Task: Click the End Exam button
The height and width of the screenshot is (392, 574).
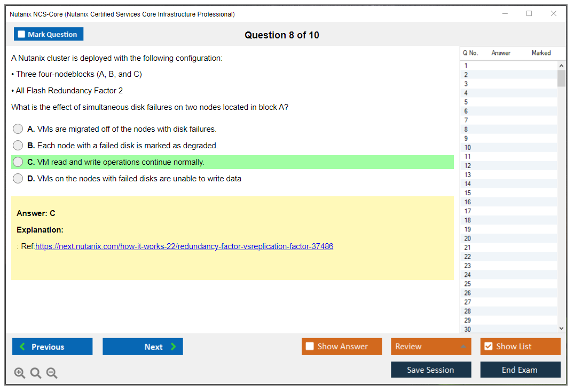Action: 520,370
